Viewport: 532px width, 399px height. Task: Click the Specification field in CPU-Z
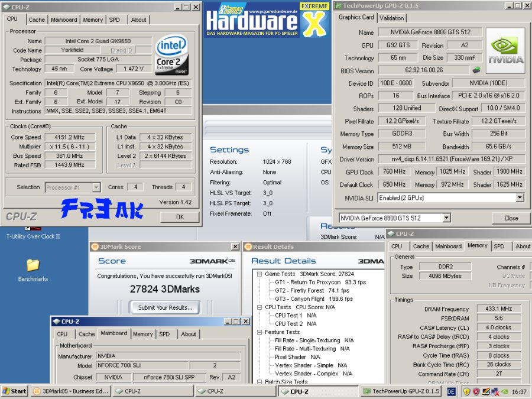click(118, 83)
